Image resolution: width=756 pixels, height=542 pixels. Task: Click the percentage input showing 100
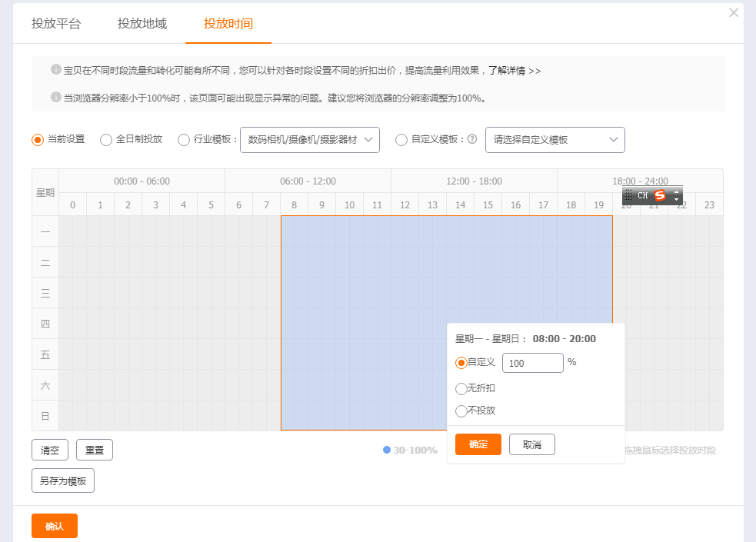532,362
